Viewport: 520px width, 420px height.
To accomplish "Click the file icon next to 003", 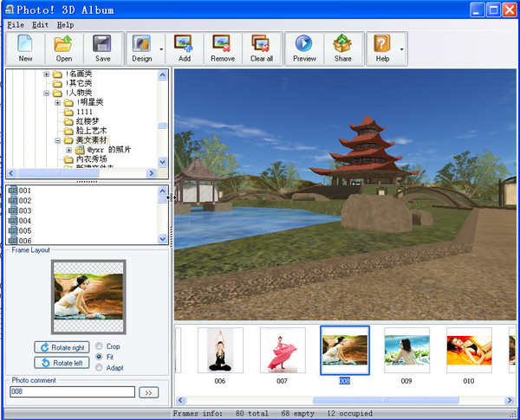I will coord(13,210).
